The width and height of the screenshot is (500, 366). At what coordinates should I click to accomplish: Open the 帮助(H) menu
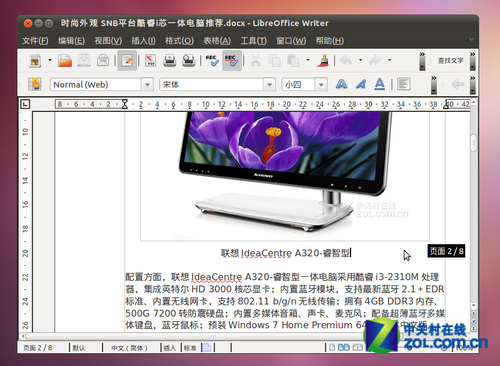pyautogui.click(x=330, y=41)
